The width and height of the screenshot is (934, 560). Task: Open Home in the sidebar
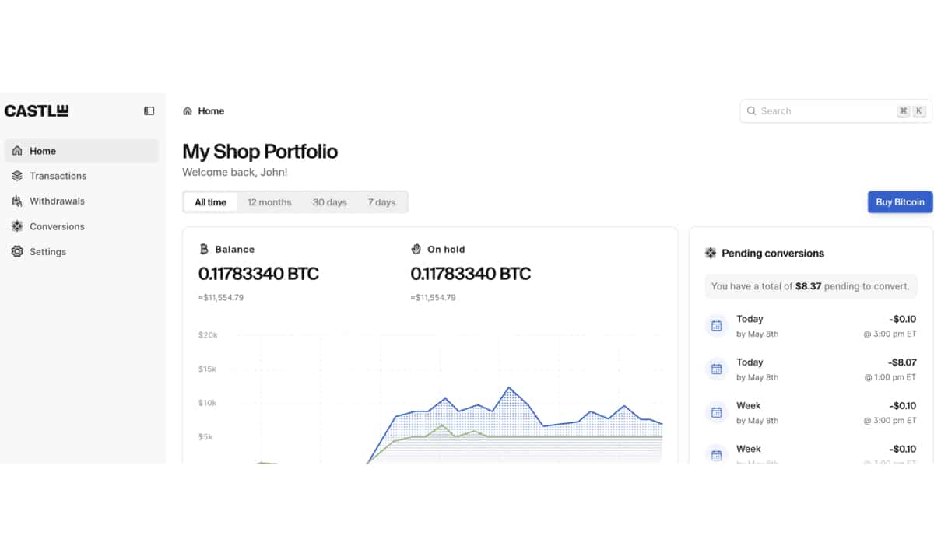(43, 151)
